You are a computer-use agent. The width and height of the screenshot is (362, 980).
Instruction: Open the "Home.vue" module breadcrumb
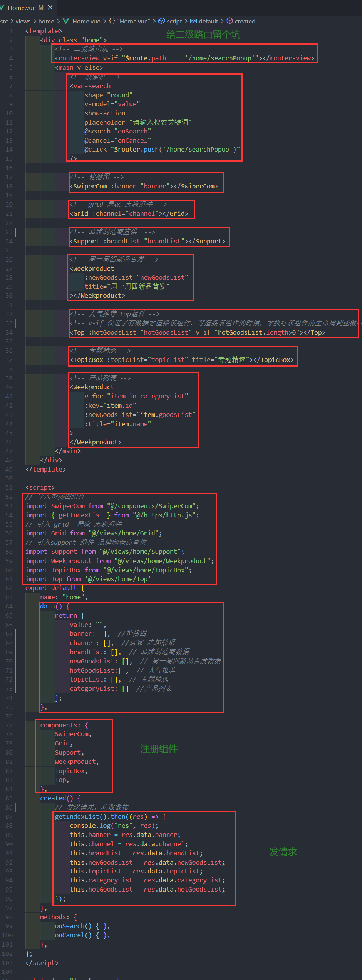(x=134, y=22)
